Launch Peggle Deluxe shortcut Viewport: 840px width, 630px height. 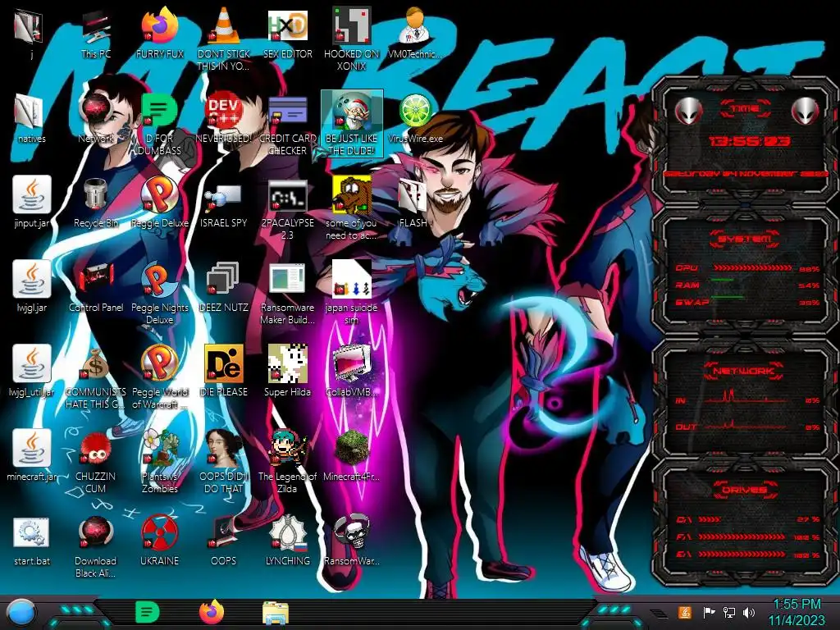pos(160,195)
